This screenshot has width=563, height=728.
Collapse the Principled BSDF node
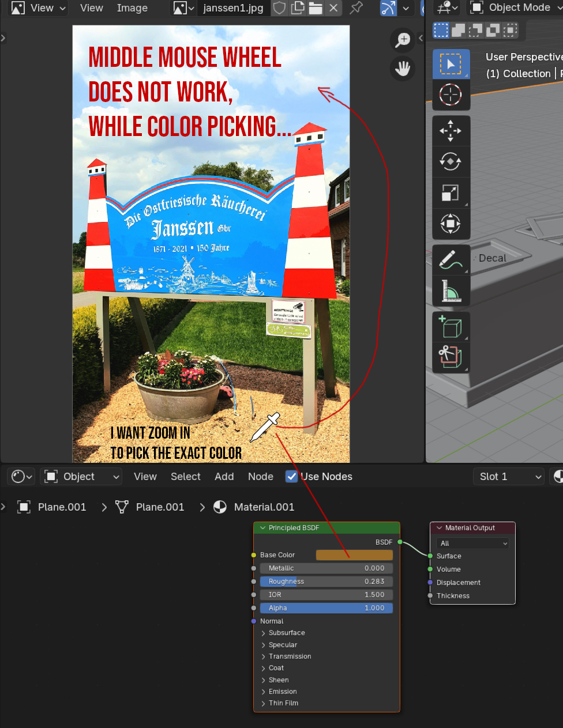pyautogui.click(x=263, y=528)
